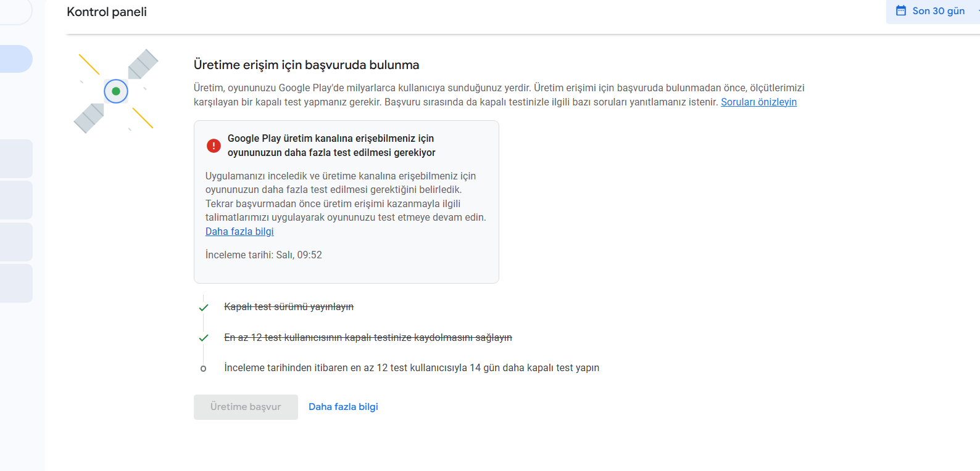
Task: Click the Üretime erişim için başvuruda bulunma heading
Action: tap(306, 65)
